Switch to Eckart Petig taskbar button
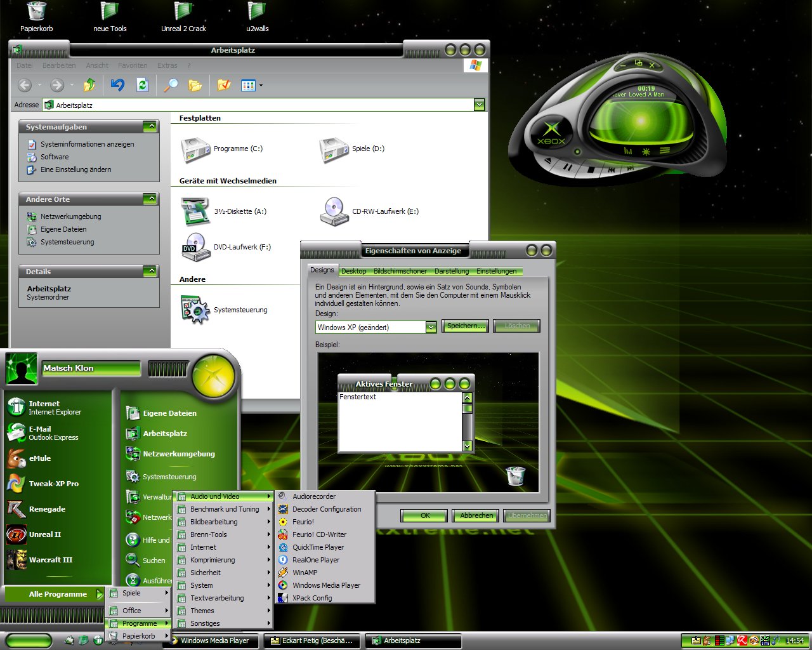This screenshot has height=650, width=812. [x=311, y=641]
